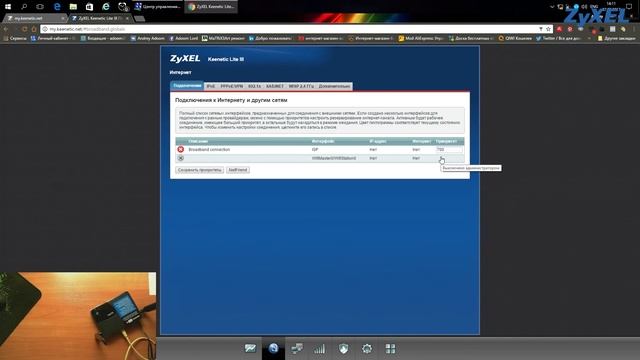Click the NetFriend button
Screen dimensions: 640x360
238,170
